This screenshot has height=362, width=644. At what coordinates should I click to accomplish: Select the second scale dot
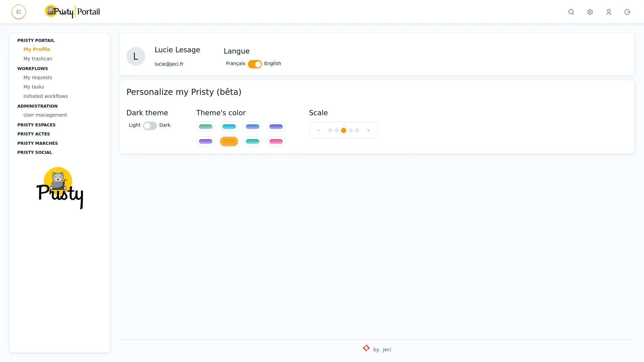(336, 130)
